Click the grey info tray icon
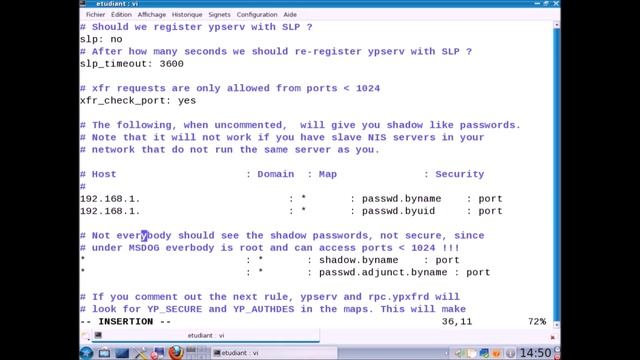Image resolution: width=640 pixels, height=360 pixels. click(510, 353)
